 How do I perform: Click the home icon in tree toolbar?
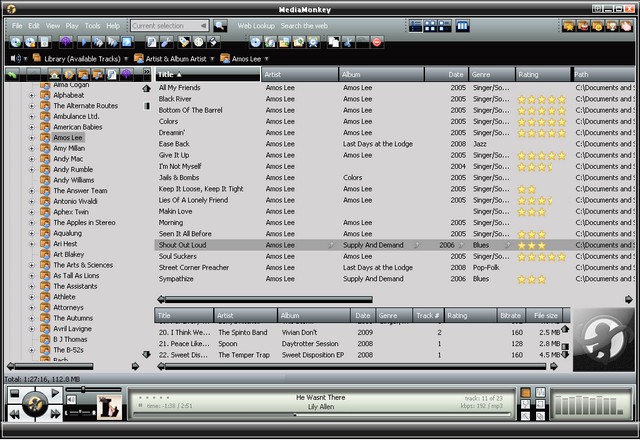point(54,74)
